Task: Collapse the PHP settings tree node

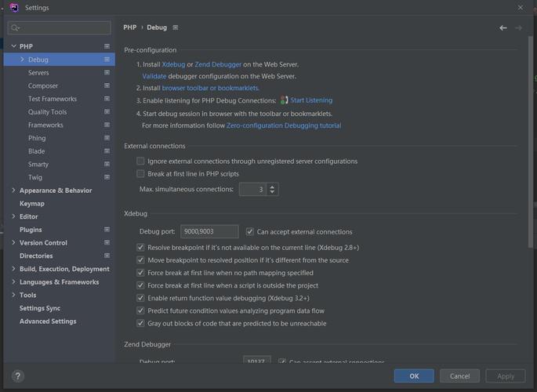Action: click(13, 46)
